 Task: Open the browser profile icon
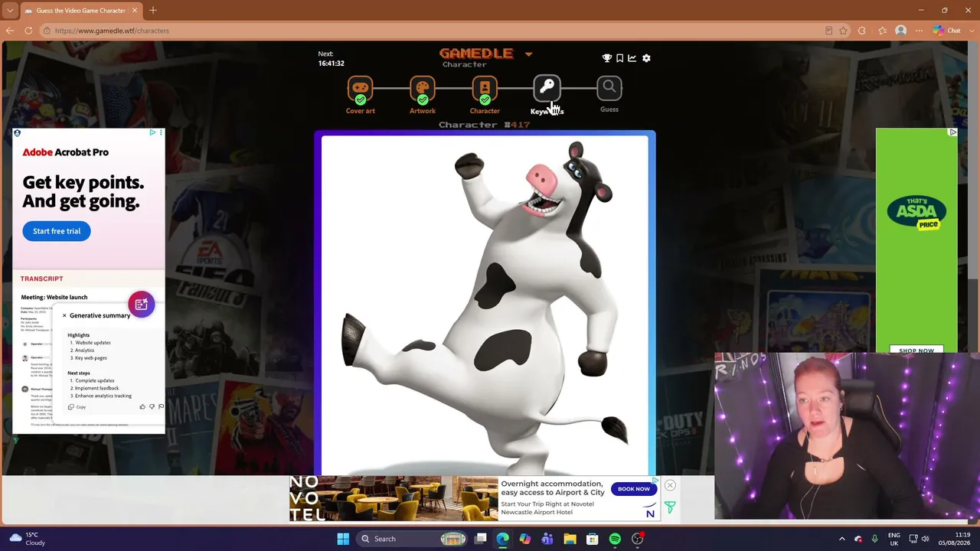click(x=901, y=31)
